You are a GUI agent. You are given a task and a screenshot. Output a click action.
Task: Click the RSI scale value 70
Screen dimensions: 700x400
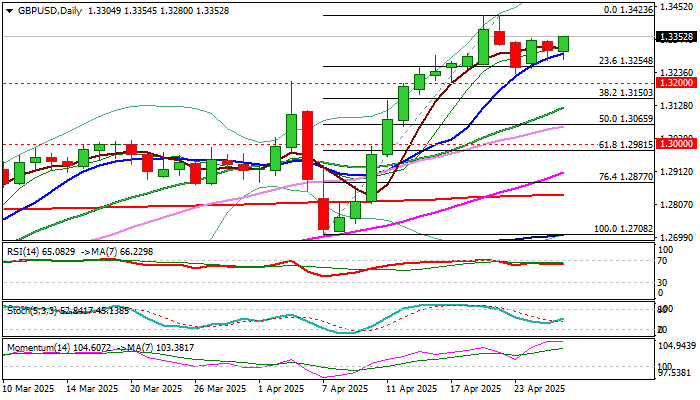point(663,261)
